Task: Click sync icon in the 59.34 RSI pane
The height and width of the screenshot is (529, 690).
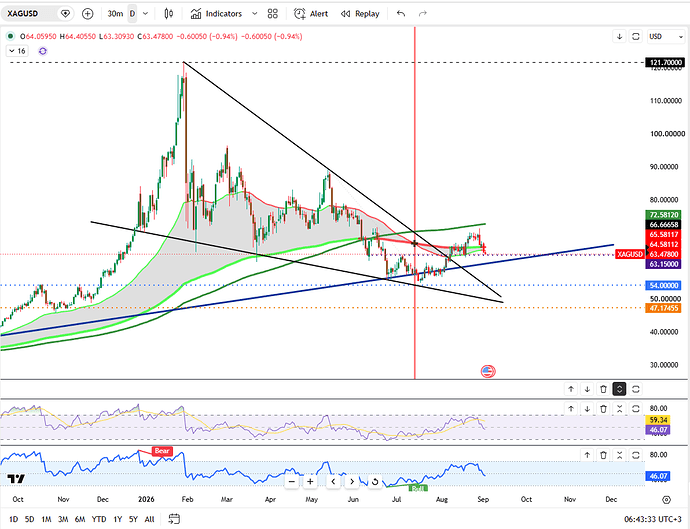Action: (x=635, y=409)
